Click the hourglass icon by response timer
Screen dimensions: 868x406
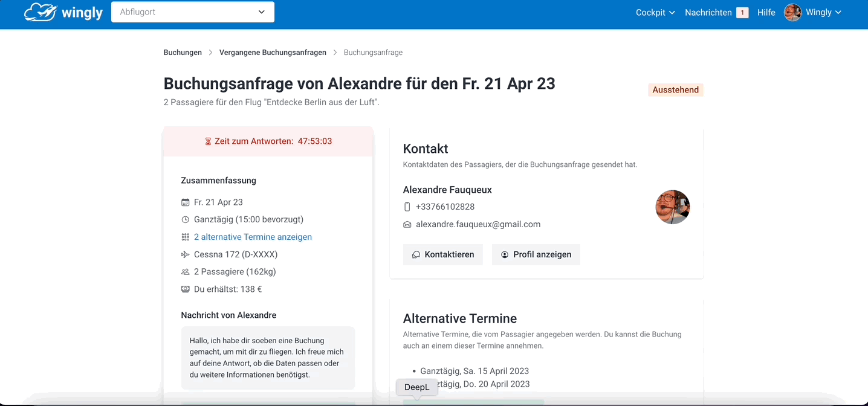pos(208,141)
